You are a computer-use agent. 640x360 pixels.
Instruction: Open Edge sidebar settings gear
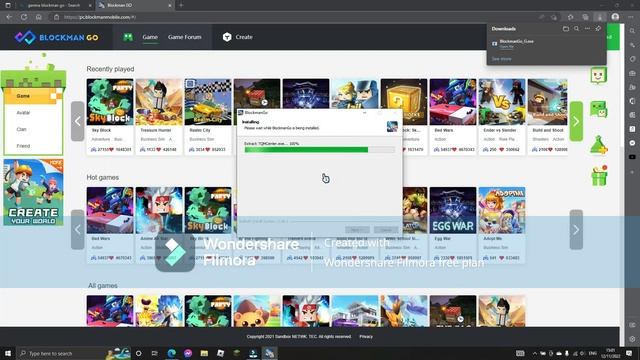tap(632, 339)
